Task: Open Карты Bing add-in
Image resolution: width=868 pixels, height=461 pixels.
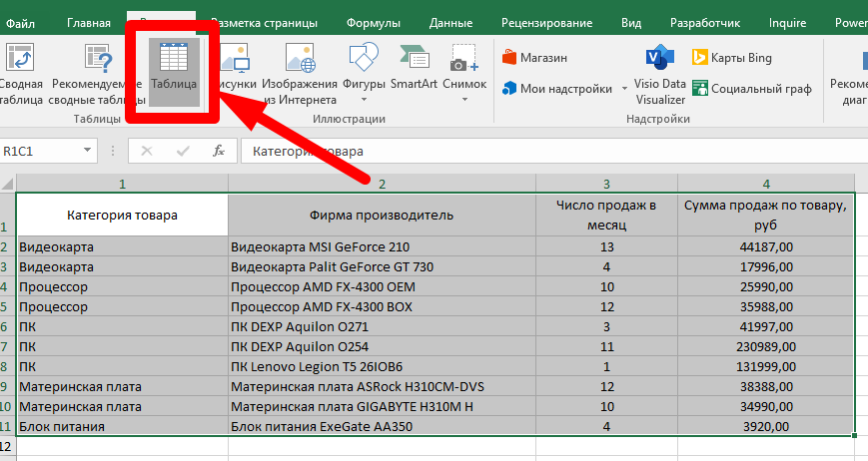Action: click(x=732, y=58)
